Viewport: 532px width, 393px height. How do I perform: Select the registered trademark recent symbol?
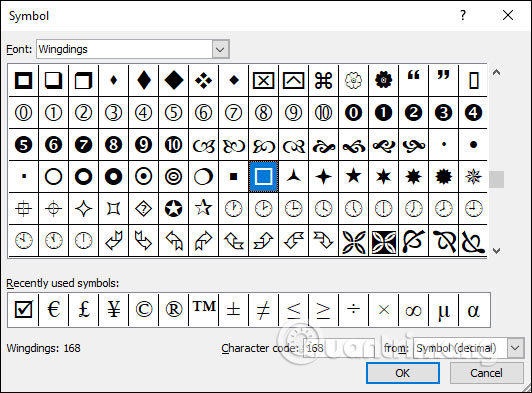coord(173,310)
